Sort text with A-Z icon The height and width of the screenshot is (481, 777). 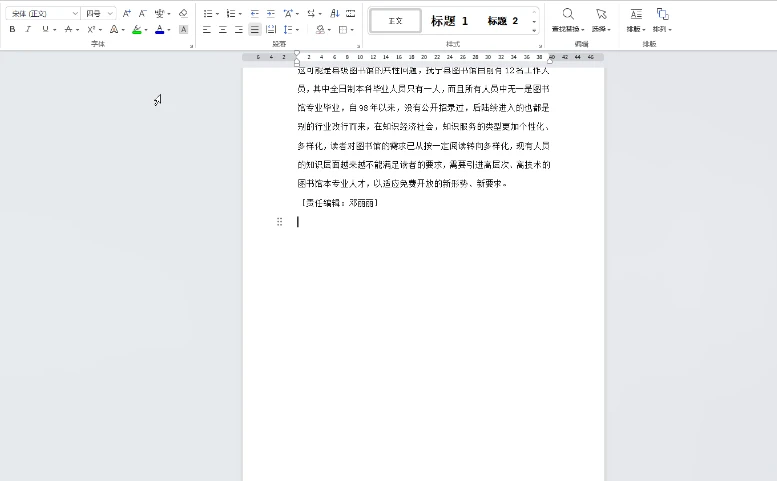[x=335, y=13]
